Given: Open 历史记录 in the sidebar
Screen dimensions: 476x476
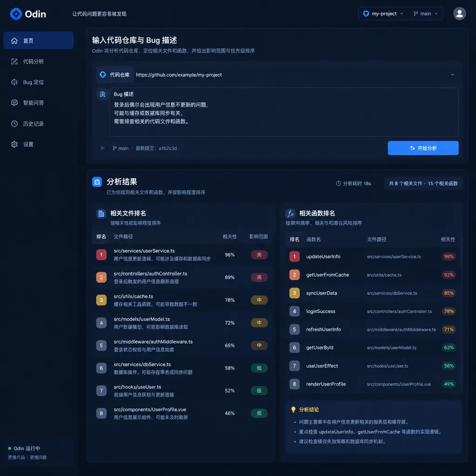Looking at the screenshot, I should pos(39,124).
